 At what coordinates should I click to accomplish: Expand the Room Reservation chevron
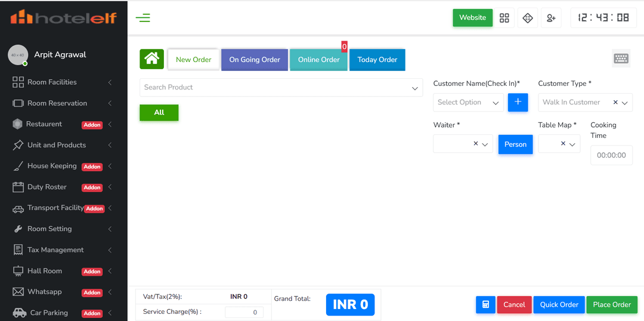tap(110, 103)
